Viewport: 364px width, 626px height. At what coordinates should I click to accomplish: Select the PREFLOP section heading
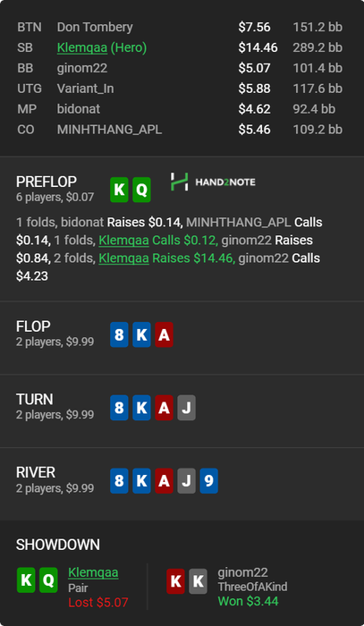(47, 182)
